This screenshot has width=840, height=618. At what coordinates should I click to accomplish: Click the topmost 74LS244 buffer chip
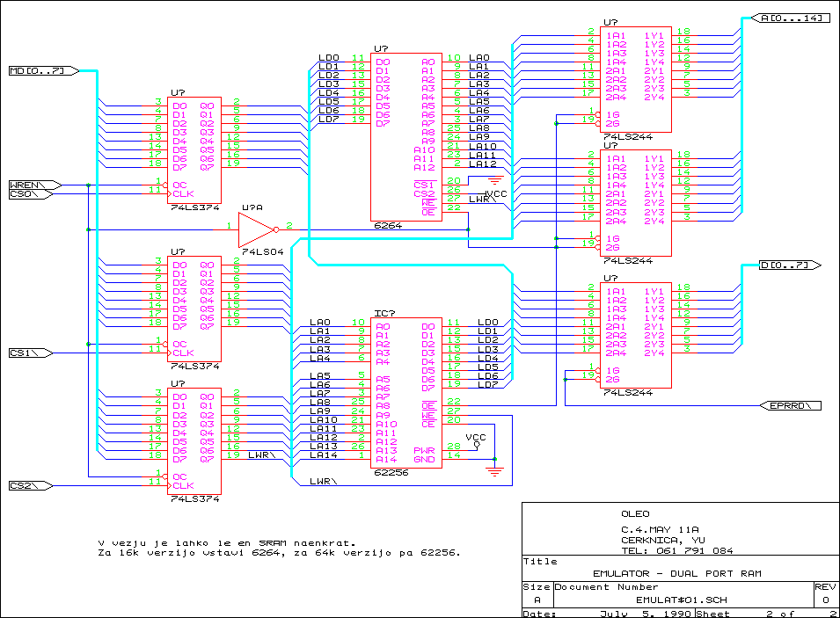tap(635, 79)
